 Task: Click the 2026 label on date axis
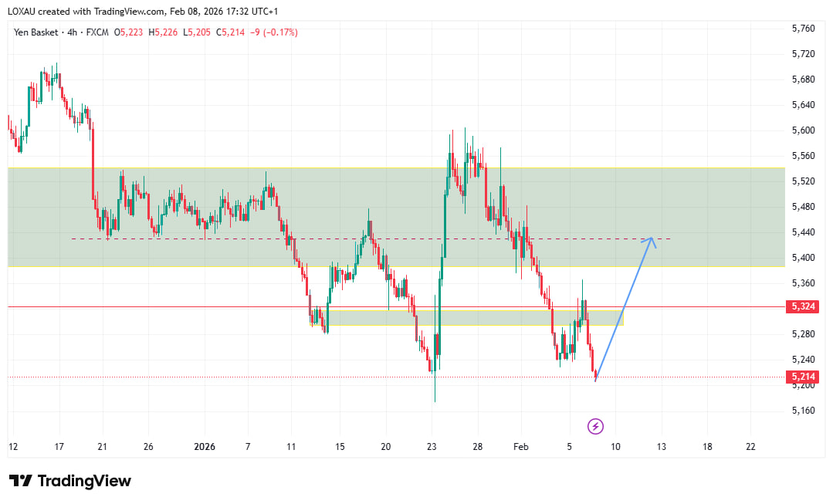205,446
